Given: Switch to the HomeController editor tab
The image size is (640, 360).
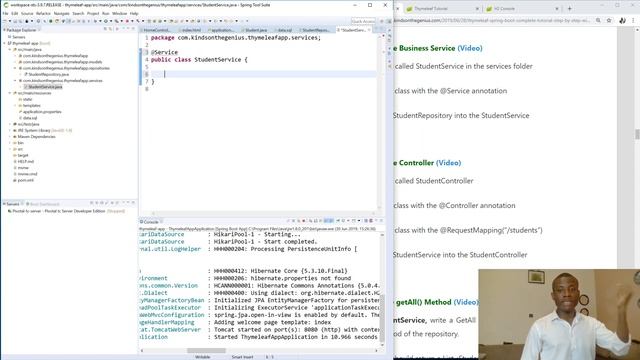Looking at the screenshot, I should tap(156, 30).
